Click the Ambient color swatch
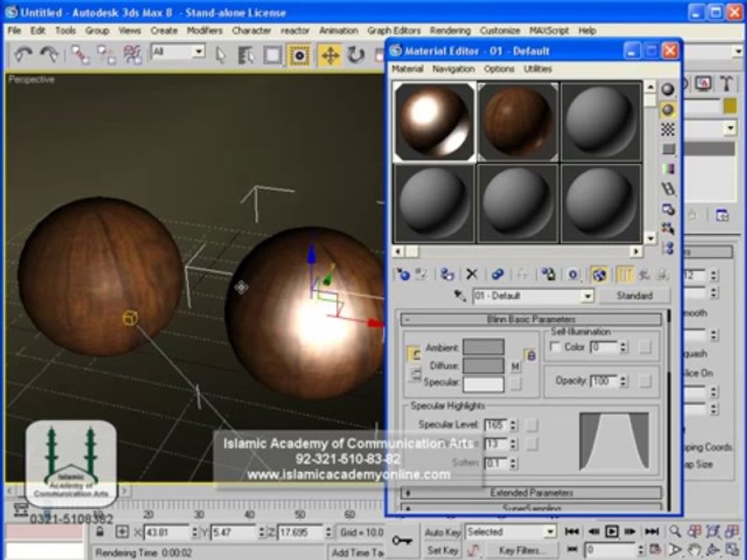This screenshot has height=560, width=747. coord(483,347)
